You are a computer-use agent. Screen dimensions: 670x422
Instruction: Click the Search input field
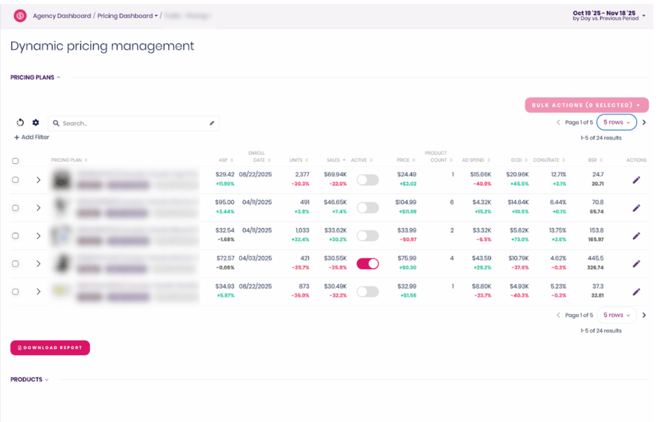(130, 123)
